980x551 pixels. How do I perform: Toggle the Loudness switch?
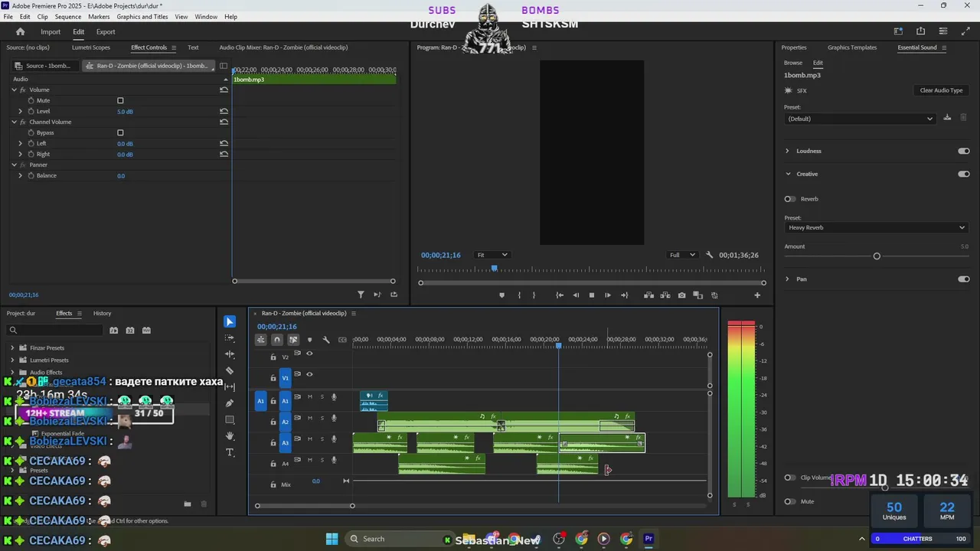click(964, 151)
